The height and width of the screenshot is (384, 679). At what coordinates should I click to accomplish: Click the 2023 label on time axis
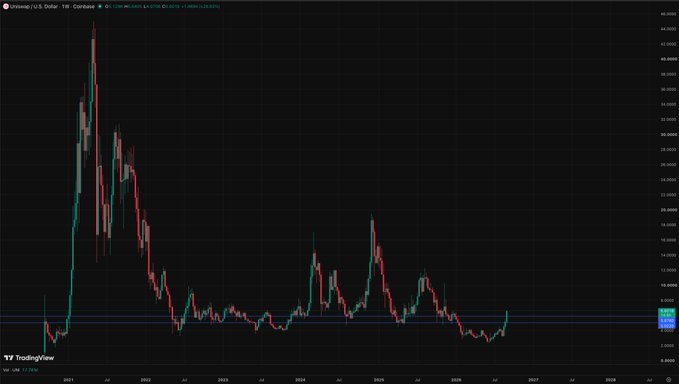(x=223, y=380)
